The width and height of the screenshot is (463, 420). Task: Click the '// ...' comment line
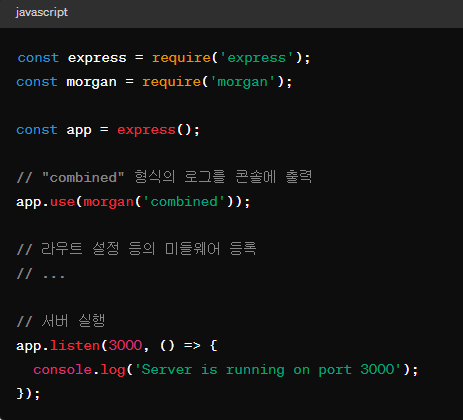coord(41,274)
